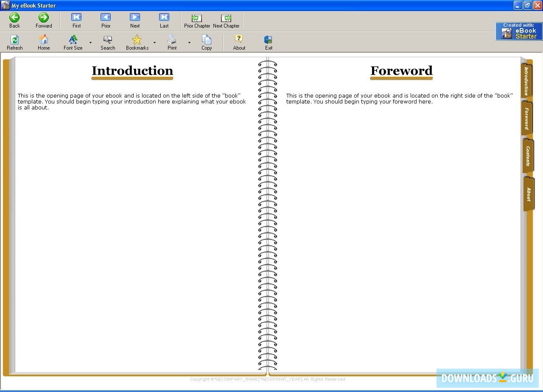Jump to the Last page
The height and width of the screenshot is (392, 543).
pos(164,20)
